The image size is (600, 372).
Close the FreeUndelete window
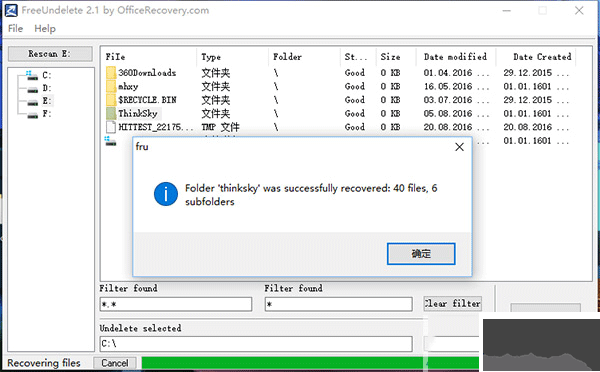(x=579, y=10)
